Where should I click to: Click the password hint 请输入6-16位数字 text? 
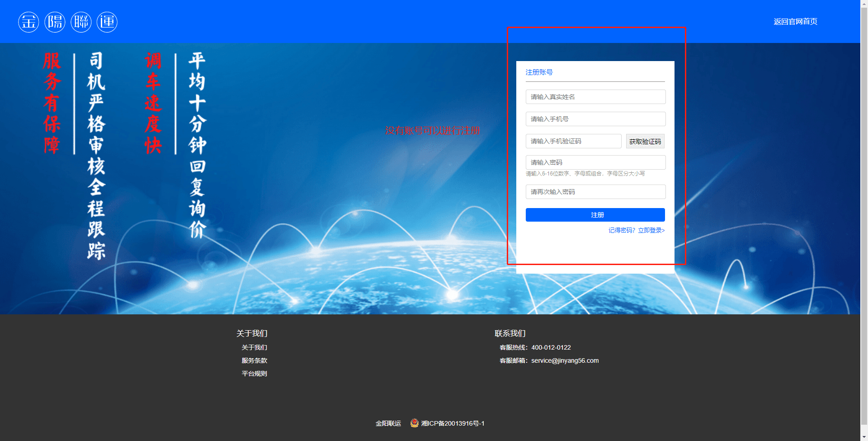[x=585, y=174]
